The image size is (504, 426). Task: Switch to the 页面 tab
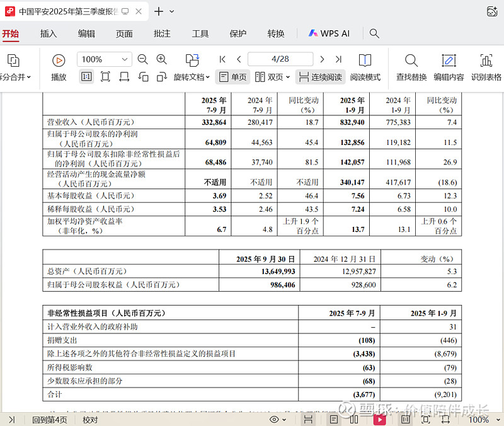pos(124,33)
